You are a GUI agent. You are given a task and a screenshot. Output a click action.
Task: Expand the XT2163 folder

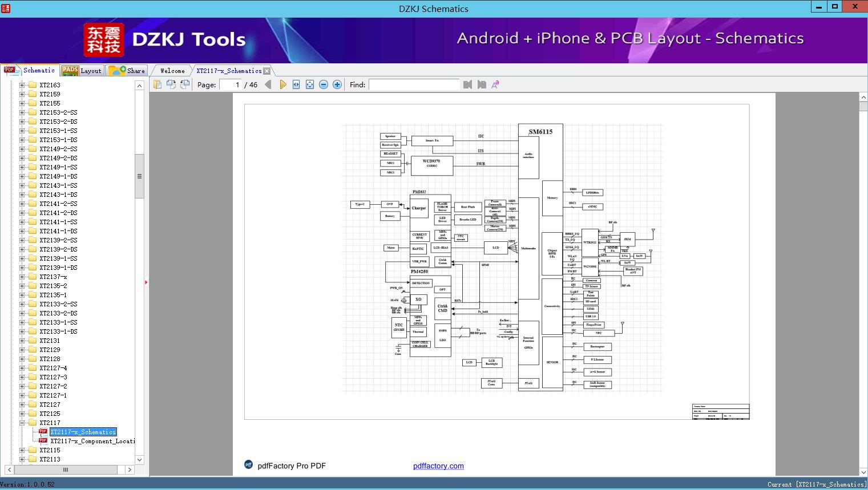pos(22,85)
